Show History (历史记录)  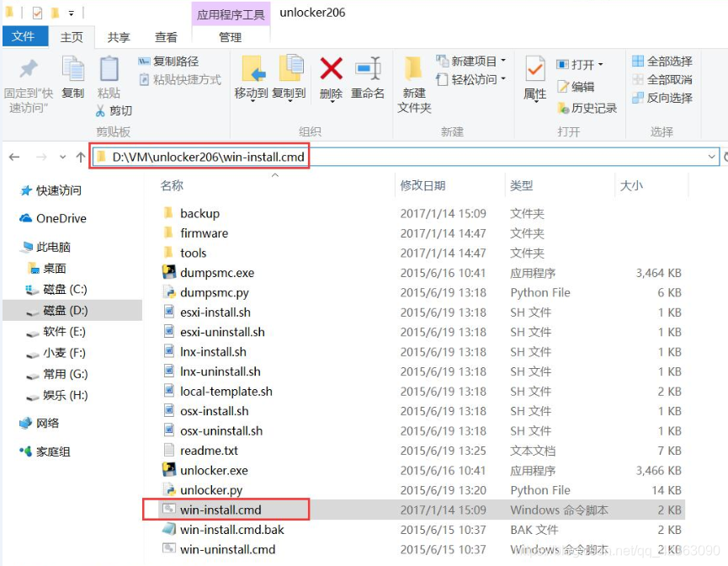click(587, 109)
